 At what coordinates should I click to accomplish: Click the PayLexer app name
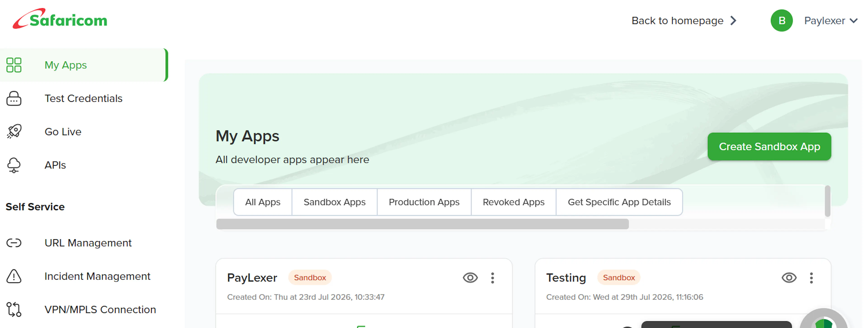coord(252,278)
